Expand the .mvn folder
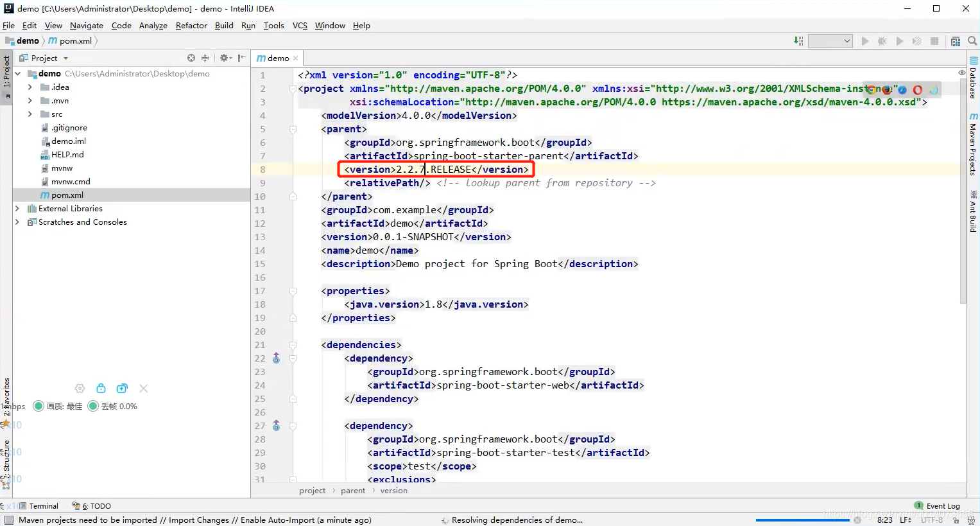 click(30, 101)
